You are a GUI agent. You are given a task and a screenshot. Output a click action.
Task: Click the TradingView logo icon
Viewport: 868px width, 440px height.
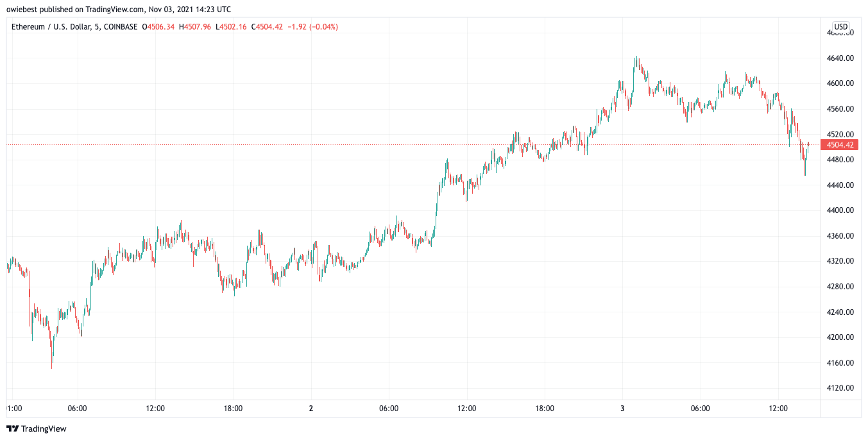point(13,428)
